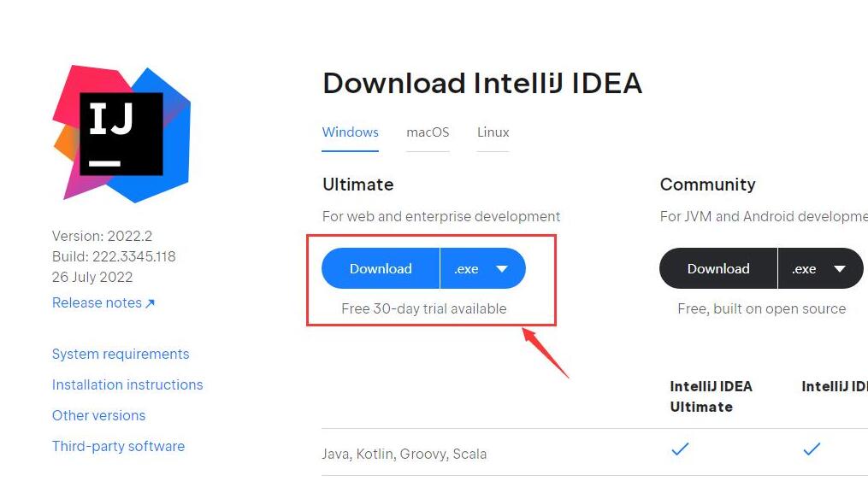Click Ultimate checkmark for Java, Kotlin, Groovy, Scala
The image size is (868, 481).
click(x=680, y=449)
